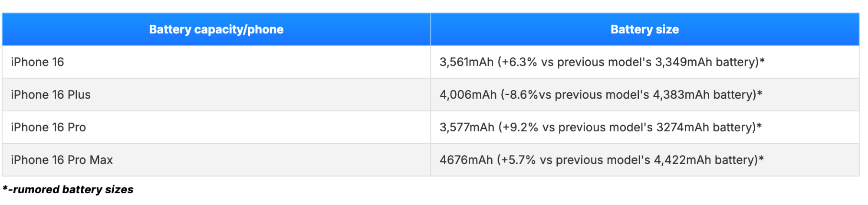Click the '3,561mAh' value for iPhone 16
This screenshot has width=868, height=205.
pyautogui.click(x=466, y=62)
